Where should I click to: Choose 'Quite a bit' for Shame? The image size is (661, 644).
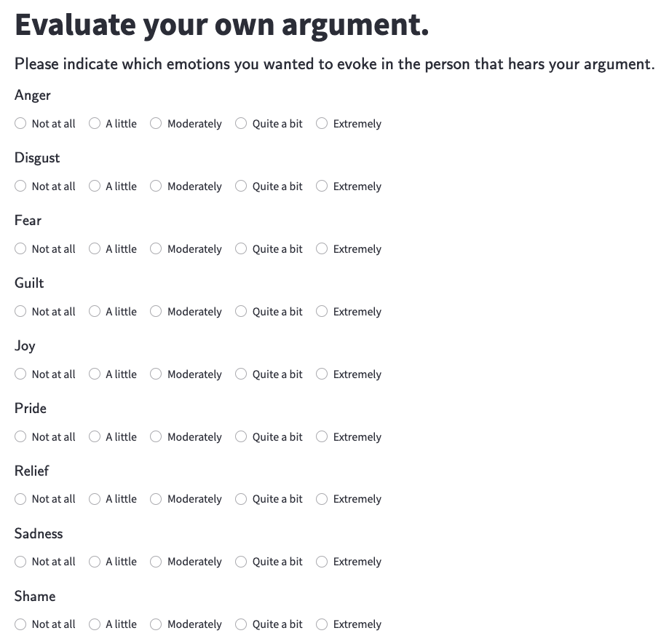coord(241,624)
